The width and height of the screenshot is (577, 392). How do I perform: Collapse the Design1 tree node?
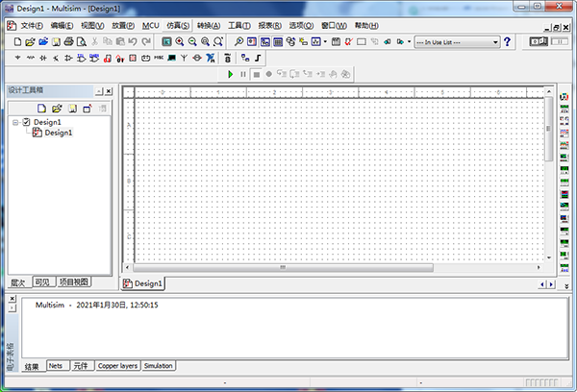[15, 123]
